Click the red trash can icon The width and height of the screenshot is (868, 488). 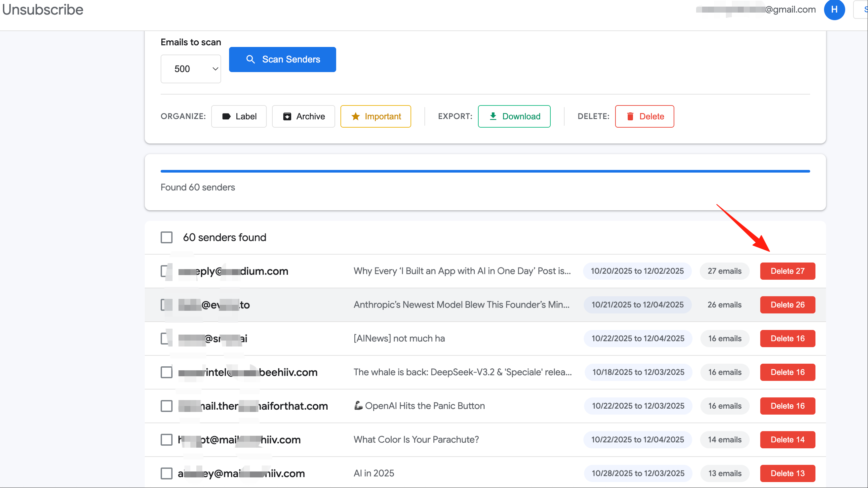tap(630, 116)
